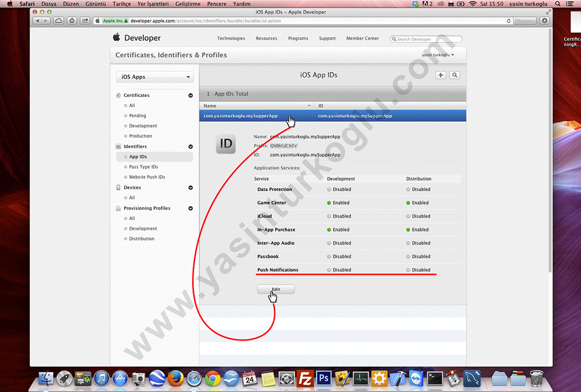The height and width of the screenshot is (392, 581).
Task: Select Pending under Certificates
Action: click(x=138, y=116)
